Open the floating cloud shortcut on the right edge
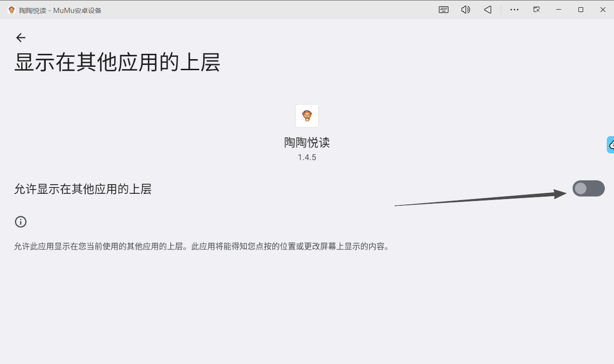614x364 pixels. [x=610, y=144]
